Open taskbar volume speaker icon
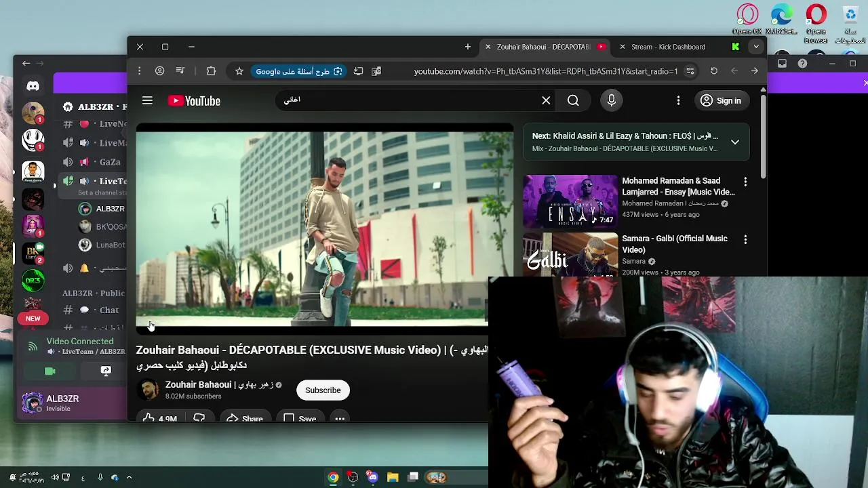This screenshot has width=868, height=488. click(x=55, y=477)
